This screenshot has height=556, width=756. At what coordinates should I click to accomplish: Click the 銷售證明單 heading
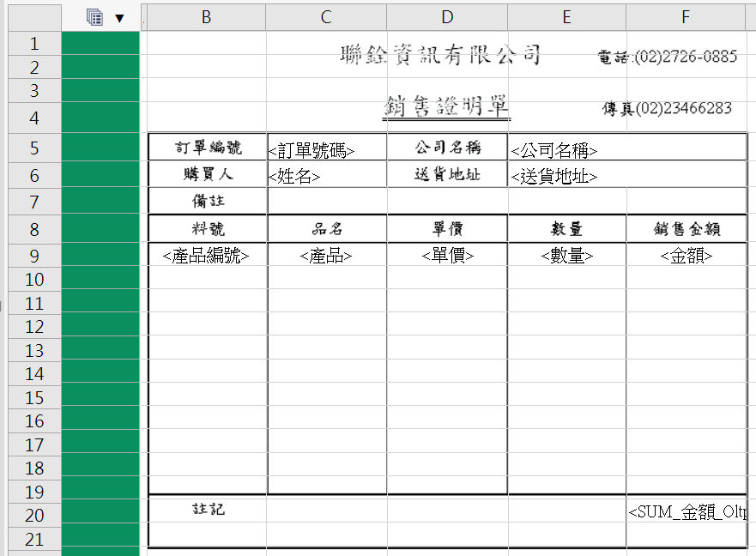click(x=446, y=106)
